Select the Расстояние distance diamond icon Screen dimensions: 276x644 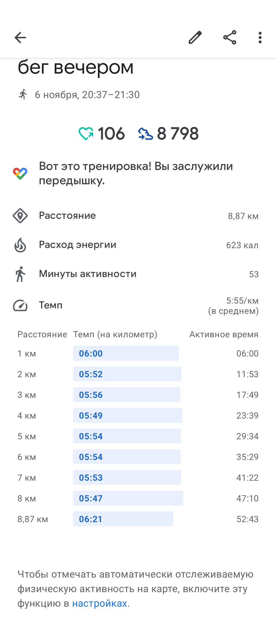20,216
